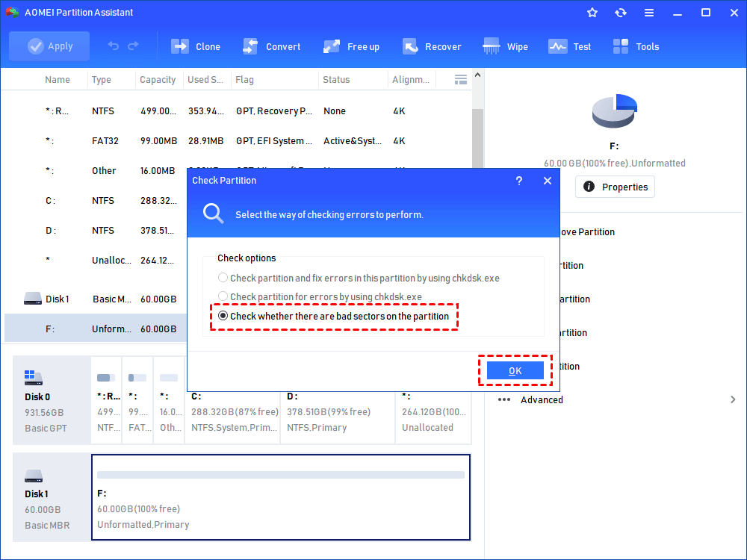Click the Move Partition option in side panel
Screen dimensions: 747x560
click(x=587, y=232)
